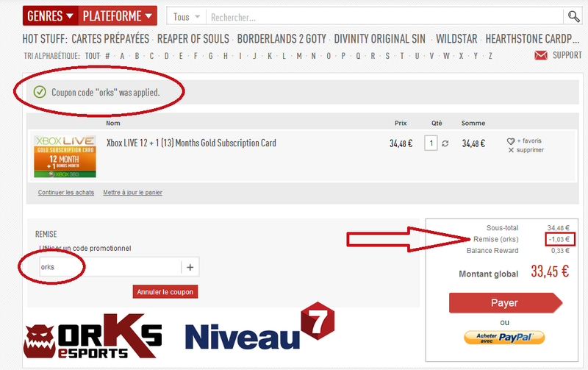Open the Genres dropdown menu
588x370 pixels.
49,15
